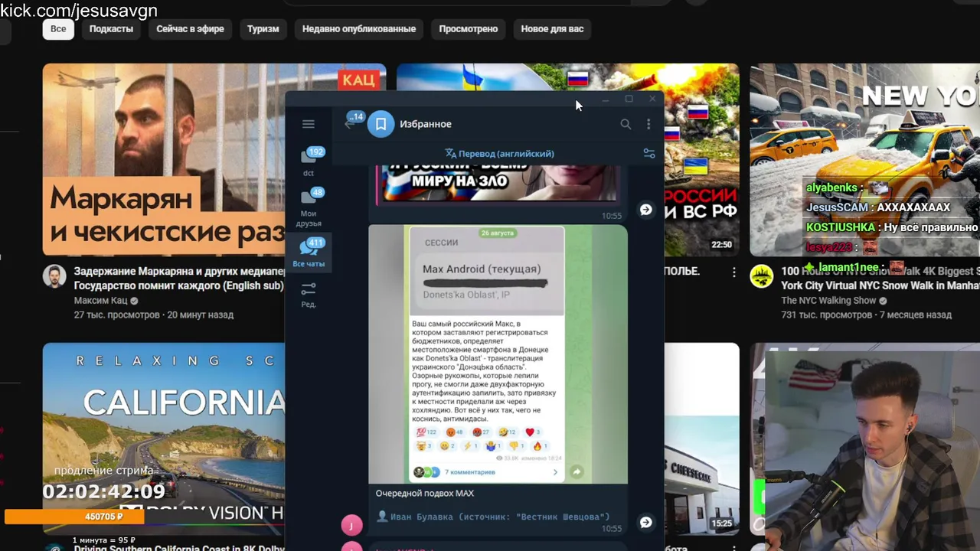Edit folders with the Ред. button
980x551 pixels.
309,295
